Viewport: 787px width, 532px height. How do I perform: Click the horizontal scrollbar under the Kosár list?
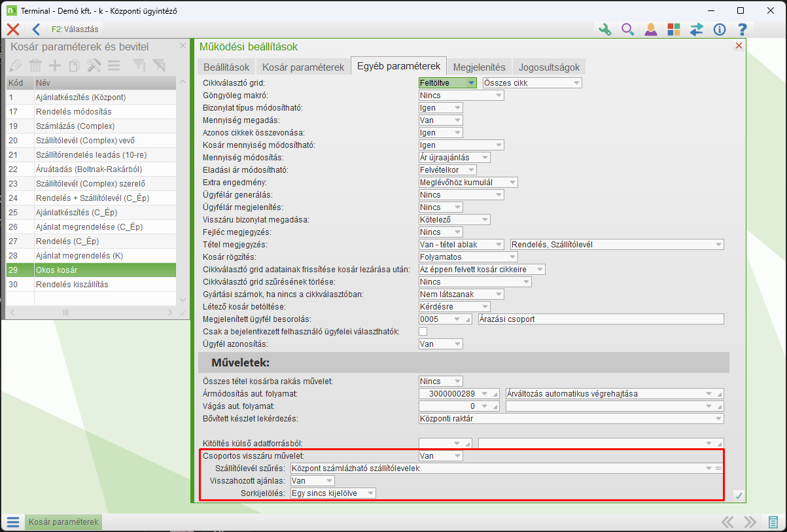pos(91,313)
